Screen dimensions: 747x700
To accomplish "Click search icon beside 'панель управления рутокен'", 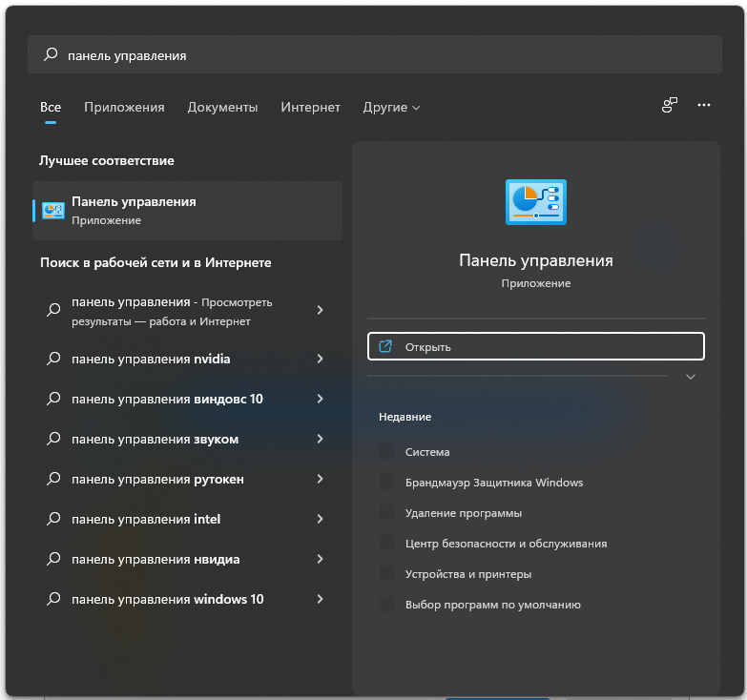I will (x=53, y=478).
